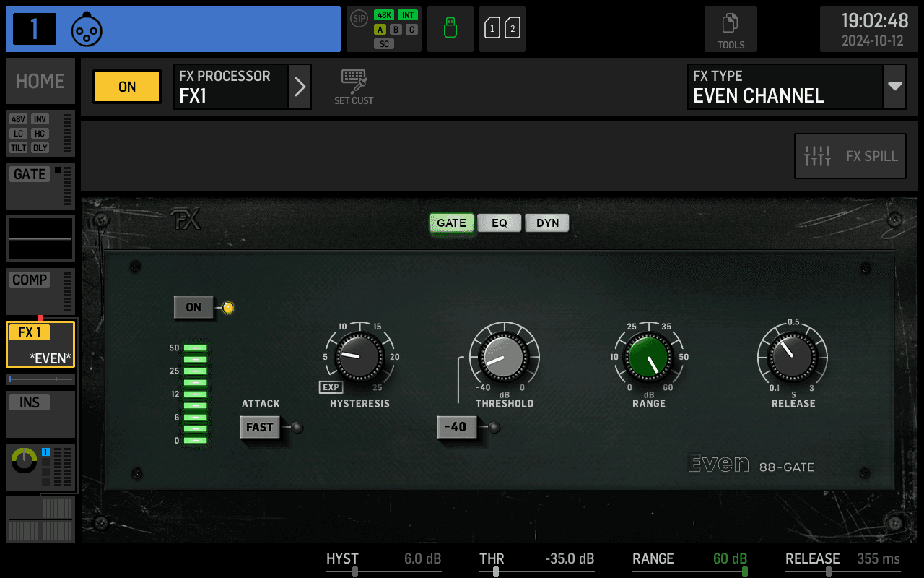This screenshot has height=578, width=924.
Task: Open the FX TYPE dropdown arrow
Action: pyautogui.click(x=895, y=87)
